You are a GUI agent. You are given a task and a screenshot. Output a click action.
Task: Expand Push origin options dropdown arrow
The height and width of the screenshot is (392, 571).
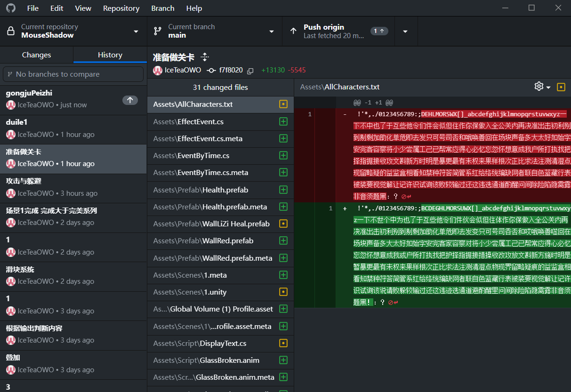[x=405, y=31]
